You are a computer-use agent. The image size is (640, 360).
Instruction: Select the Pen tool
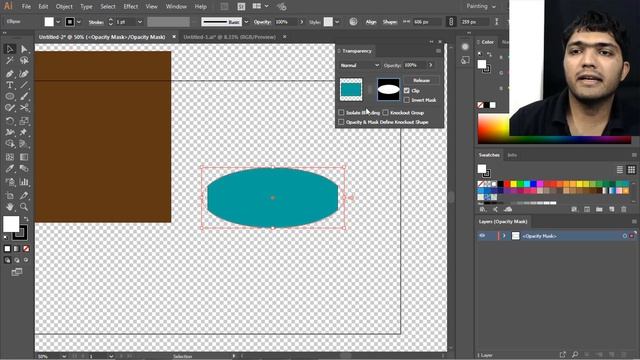[x=10, y=74]
